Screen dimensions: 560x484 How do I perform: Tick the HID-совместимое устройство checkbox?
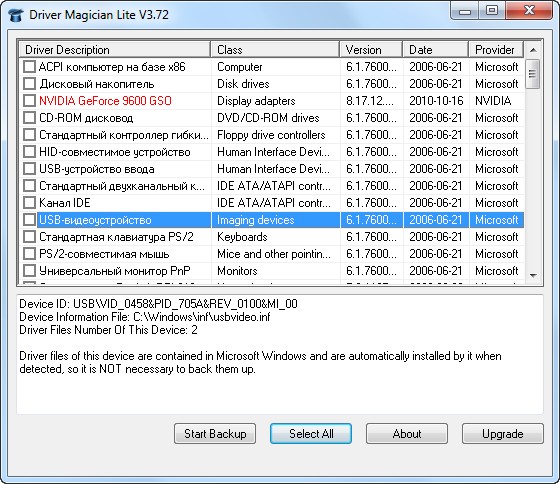(29, 152)
